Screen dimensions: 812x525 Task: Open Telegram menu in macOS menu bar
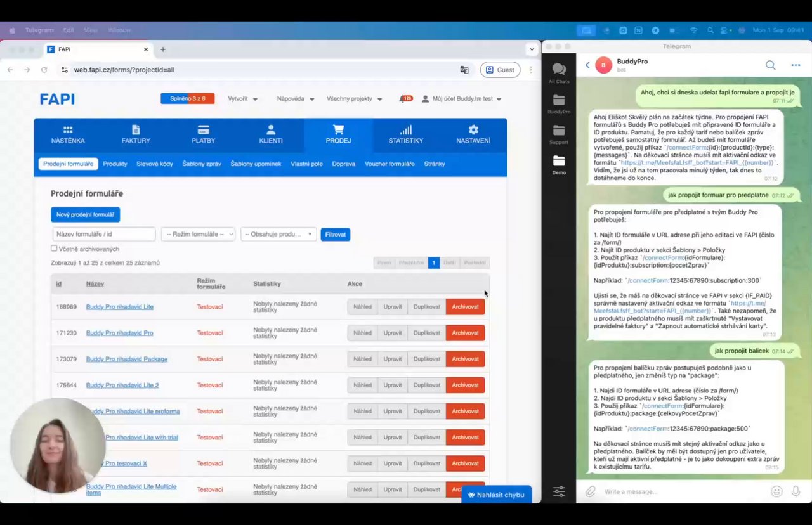point(39,30)
